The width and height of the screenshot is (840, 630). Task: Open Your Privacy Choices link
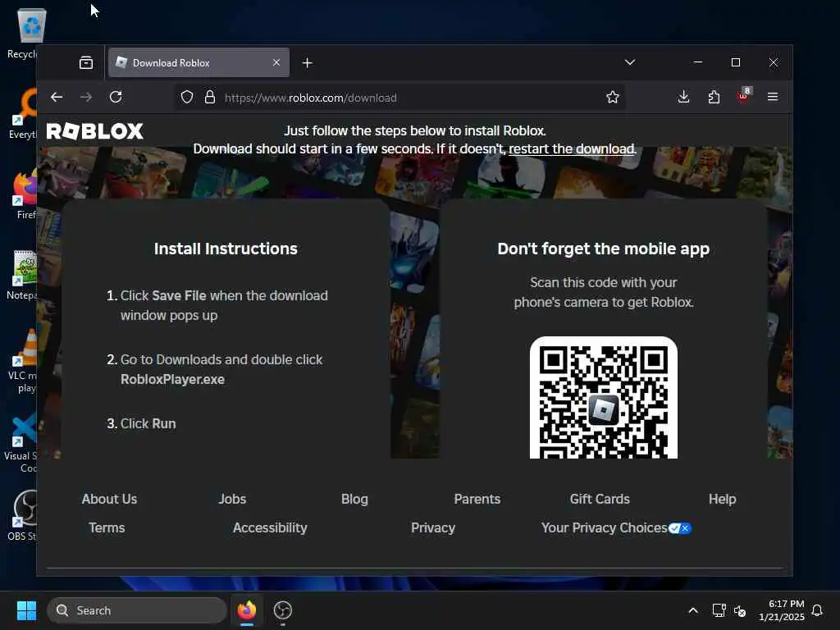tap(605, 527)
